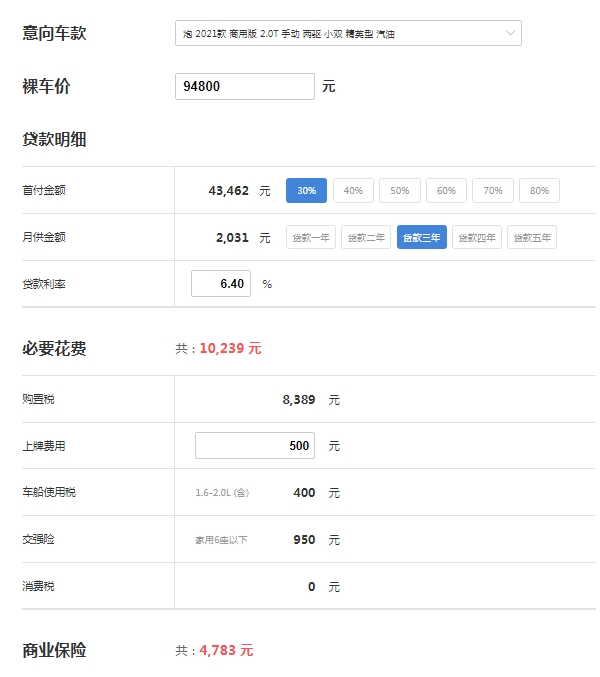Click the 裸车价 price input field
The height and width of the screenshot is (677, 600).
(245, 86)
